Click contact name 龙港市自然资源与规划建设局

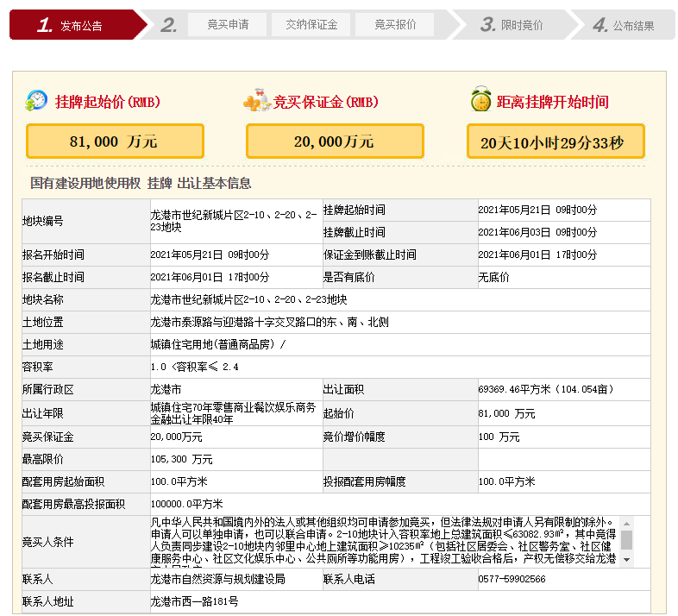(x=218, y=579)
